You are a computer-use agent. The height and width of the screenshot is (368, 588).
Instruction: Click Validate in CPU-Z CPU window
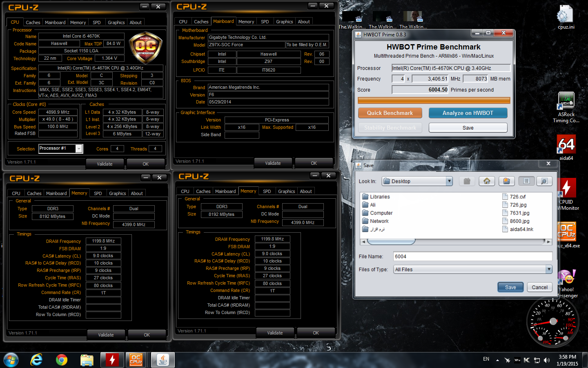point(105,164)
